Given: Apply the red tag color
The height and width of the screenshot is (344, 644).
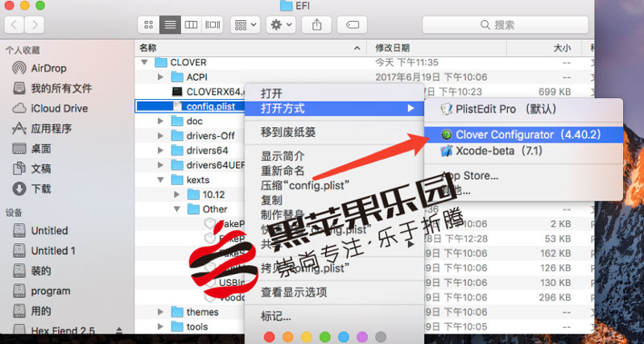Looking at the screenshot, I should pyautogui.click(x=269, y=337).
